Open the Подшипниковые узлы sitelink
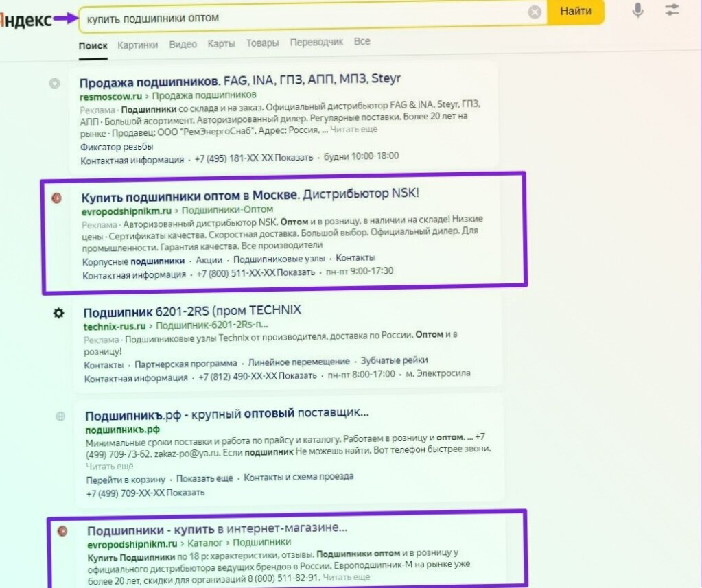Viewport: 702px width, 588px height. pyautogui.click(x=279, y=259)
